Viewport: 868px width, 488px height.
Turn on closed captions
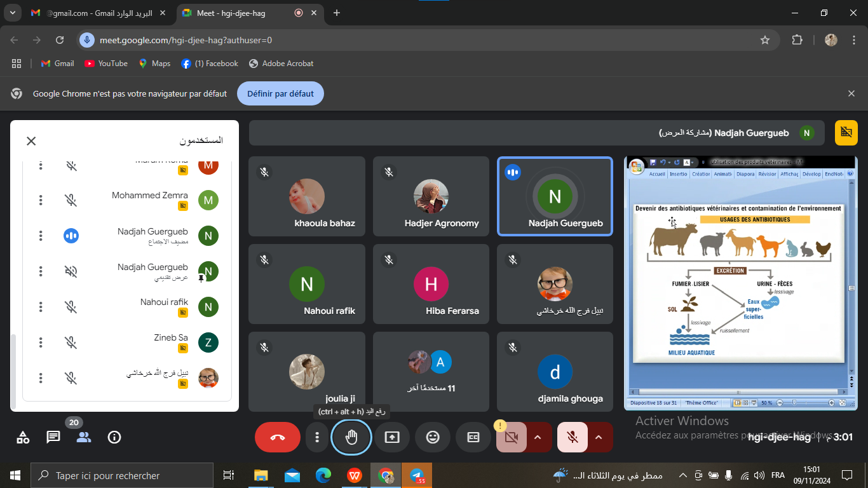(473, 437)
